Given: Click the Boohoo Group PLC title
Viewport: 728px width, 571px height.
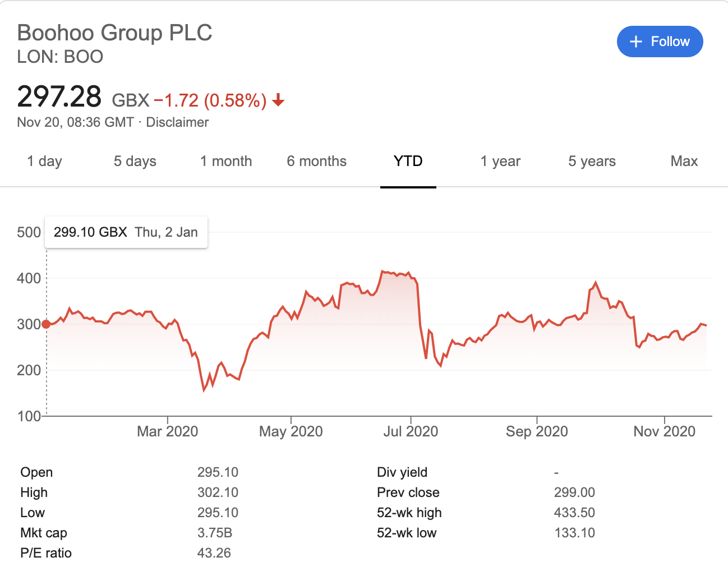Looking at the screenshot, I should pos(115,33).
